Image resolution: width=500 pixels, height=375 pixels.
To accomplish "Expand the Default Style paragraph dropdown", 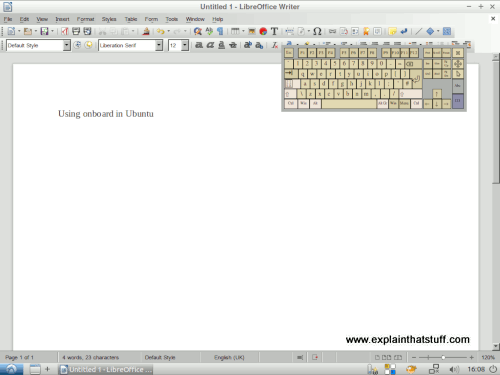I will 67,45.
